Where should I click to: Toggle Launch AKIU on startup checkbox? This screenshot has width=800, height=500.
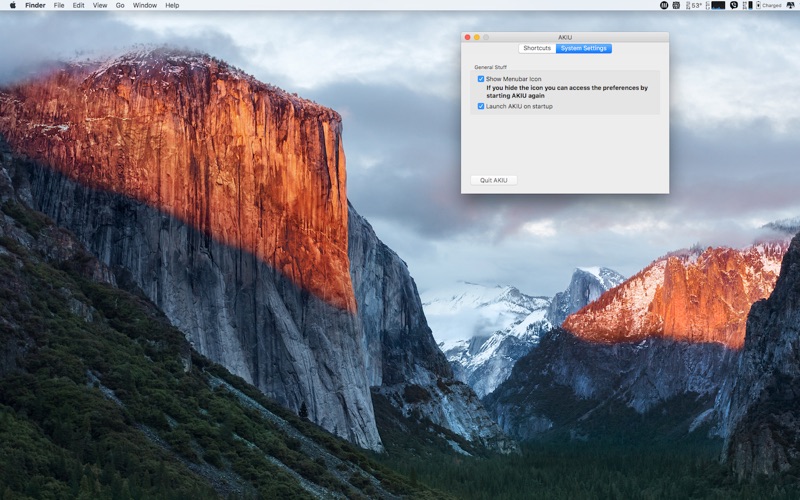pos(481,106)
